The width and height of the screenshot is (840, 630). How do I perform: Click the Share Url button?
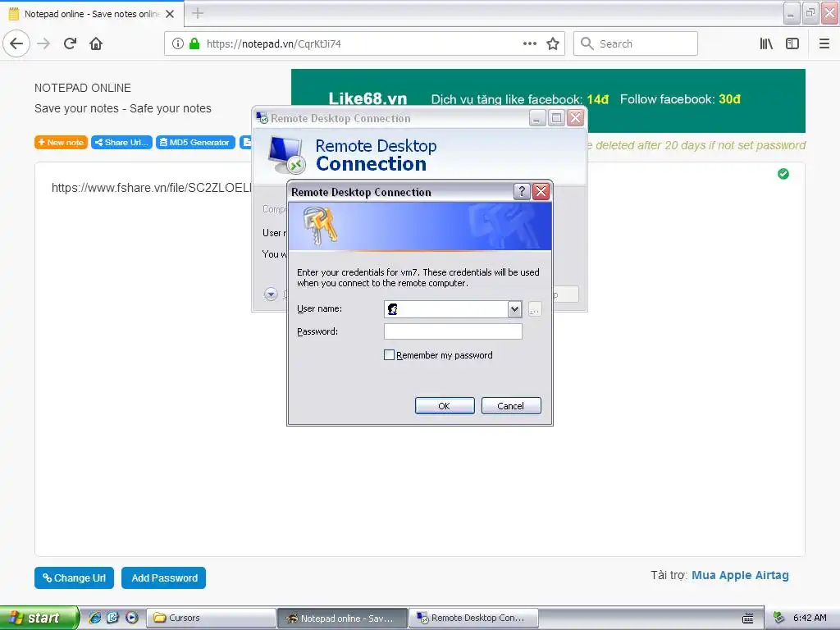(x=121, y=142)
